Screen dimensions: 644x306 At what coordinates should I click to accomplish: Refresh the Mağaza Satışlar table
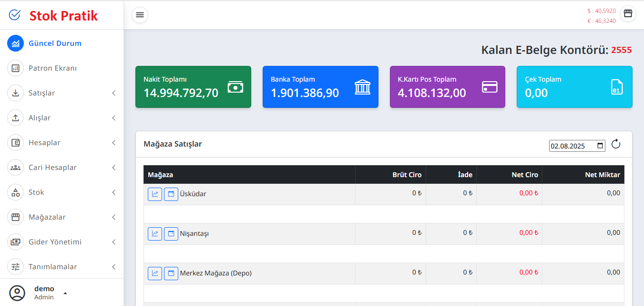[616, 144]
